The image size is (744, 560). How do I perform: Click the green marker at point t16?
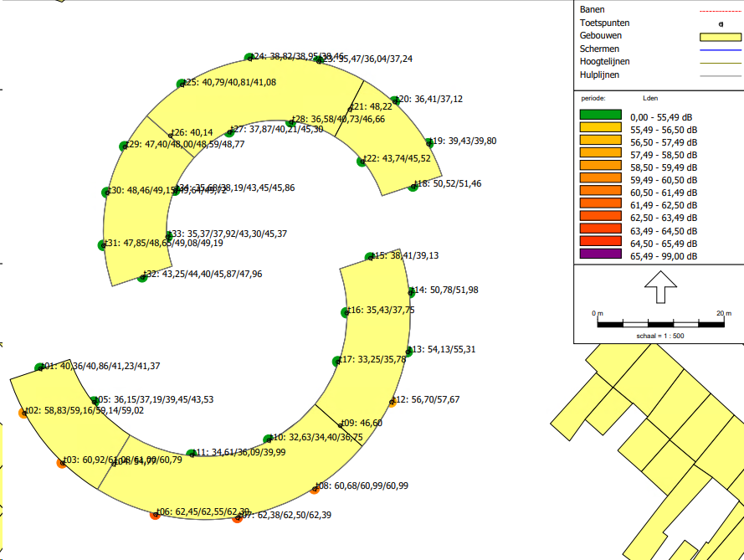pyautogui.click(x=346, y=313)
